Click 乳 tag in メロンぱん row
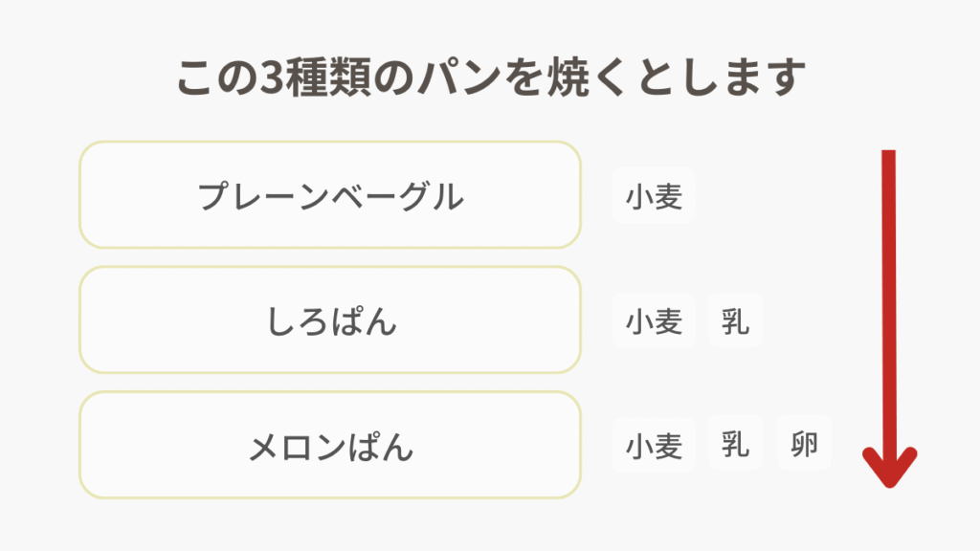980x551 pixels. pyautogui.click(x=735, y=444)
